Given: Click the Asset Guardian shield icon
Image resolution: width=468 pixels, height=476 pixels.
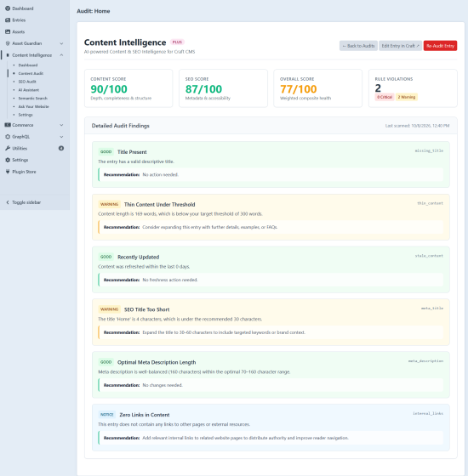Looking at the screenshot, I should (8, 43).
